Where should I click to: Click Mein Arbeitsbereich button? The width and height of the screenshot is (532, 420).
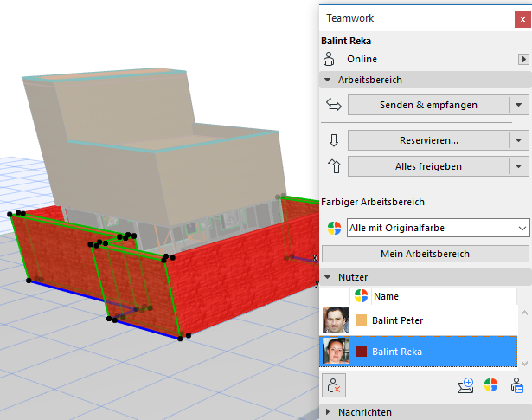(425, 254)
